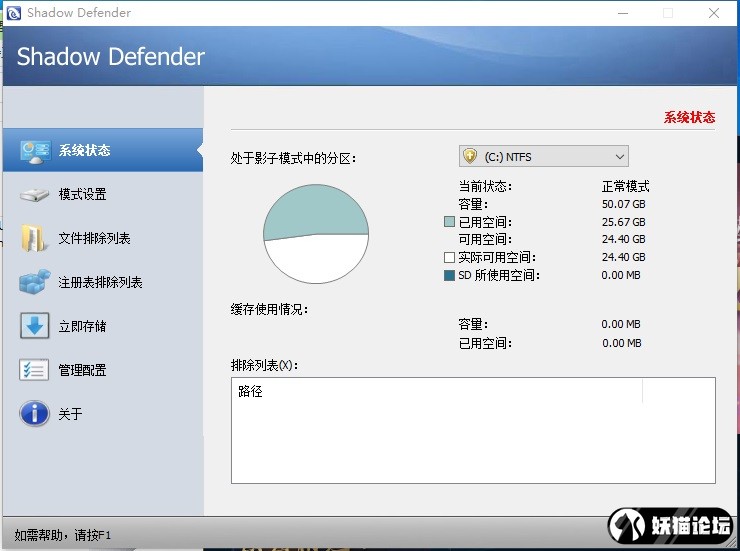Click the 可用空间 label
The image size is (740, 551).
[x=485, y=239]
